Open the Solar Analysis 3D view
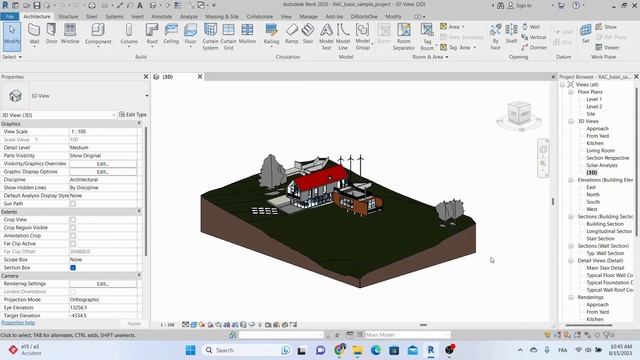Screen dimensions: 640x360 pyautogui.click(x=602, y=165)
